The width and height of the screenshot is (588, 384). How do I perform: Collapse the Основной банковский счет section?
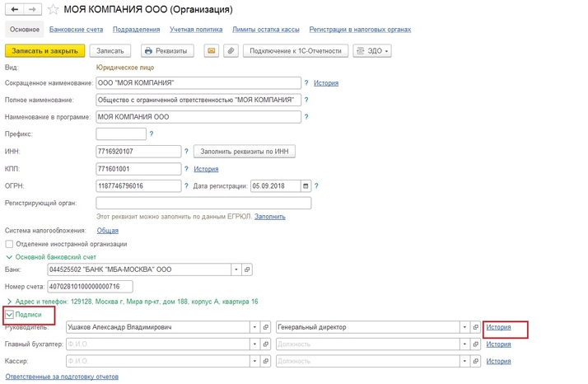[9, 256]
